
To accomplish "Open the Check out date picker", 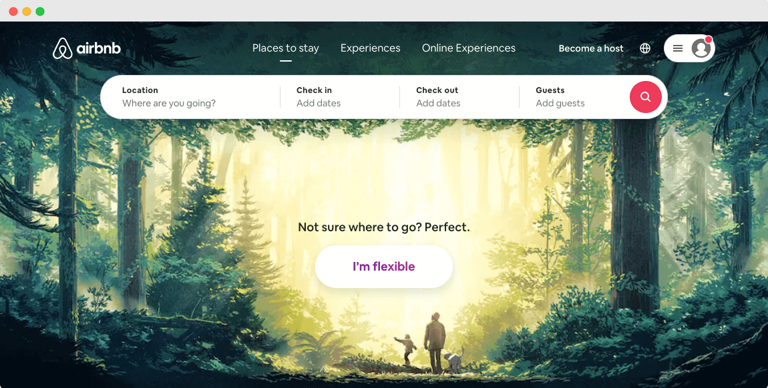I will point(459,97).
